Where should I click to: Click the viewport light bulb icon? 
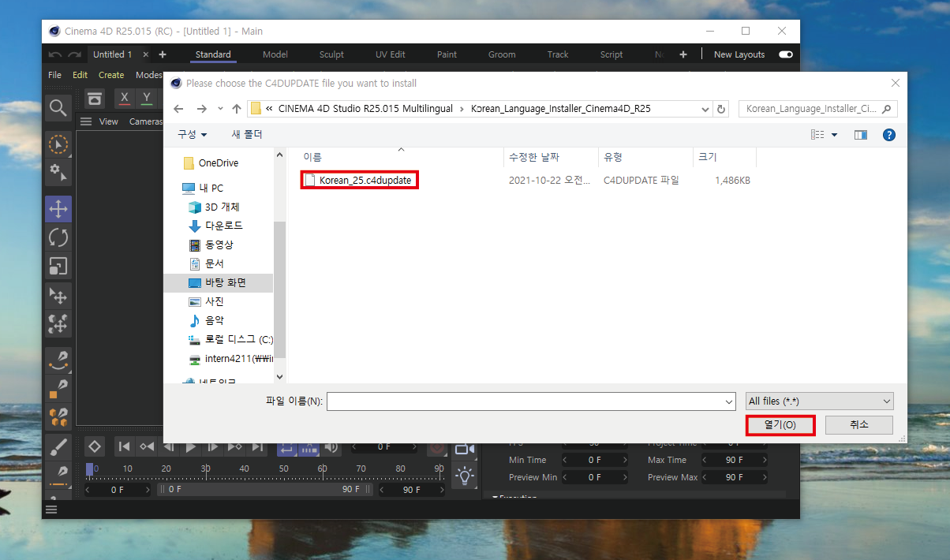click(465, 474)
